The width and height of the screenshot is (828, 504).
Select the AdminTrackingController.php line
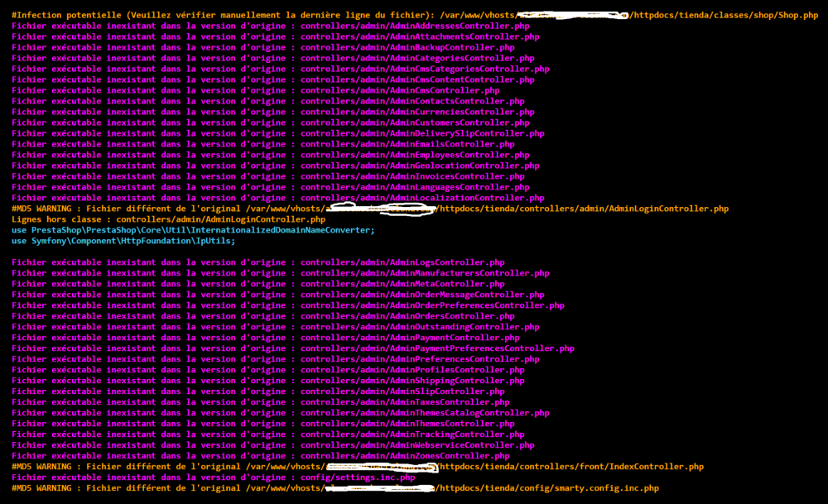[268, 434]
